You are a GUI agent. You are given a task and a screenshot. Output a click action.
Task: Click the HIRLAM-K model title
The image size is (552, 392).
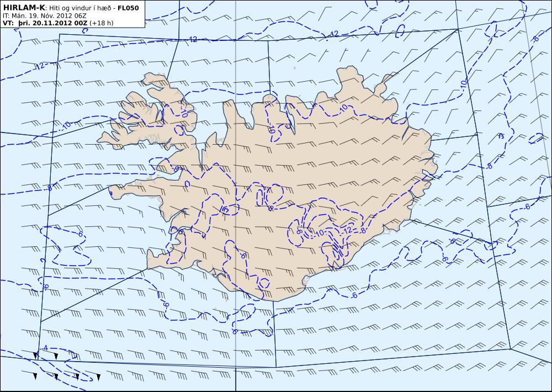(24, 8)
